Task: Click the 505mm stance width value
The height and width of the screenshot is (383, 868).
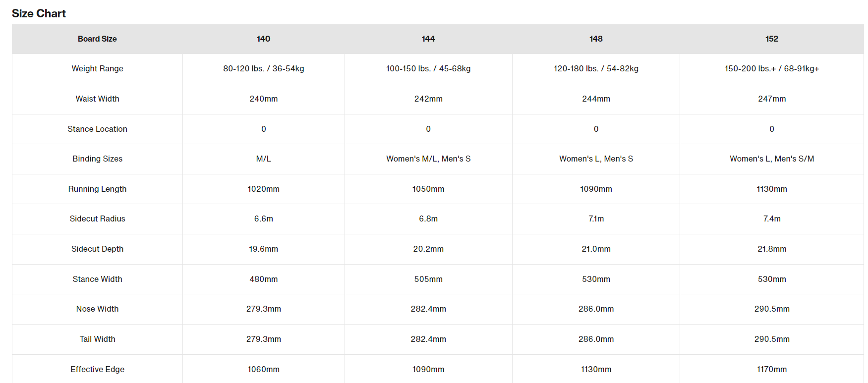Action: [428, 279]
